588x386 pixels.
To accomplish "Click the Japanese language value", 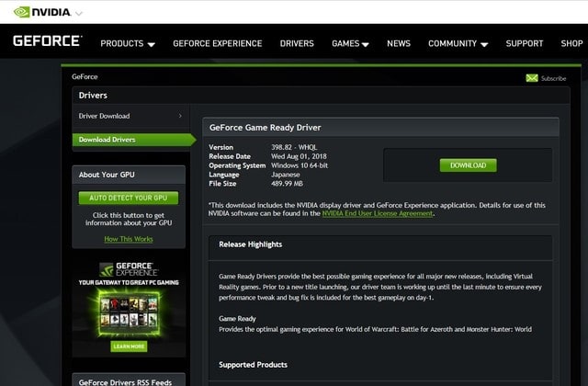I will coord(286,175).
